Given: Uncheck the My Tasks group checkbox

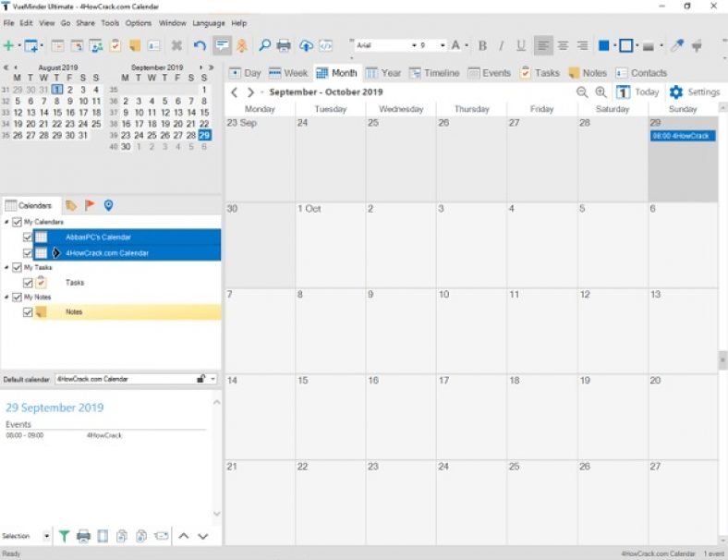Looking at the screenshot, I should coord(17,267).
